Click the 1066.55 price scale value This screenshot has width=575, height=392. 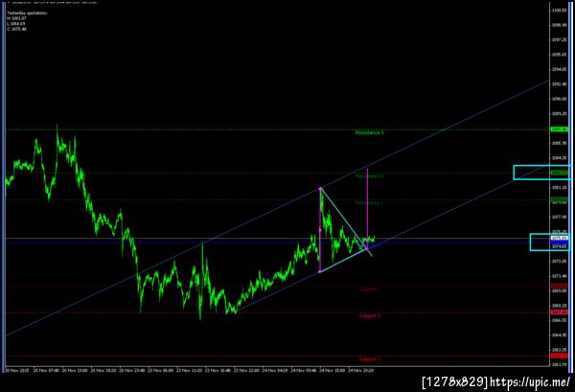click(x=559, y=320)
